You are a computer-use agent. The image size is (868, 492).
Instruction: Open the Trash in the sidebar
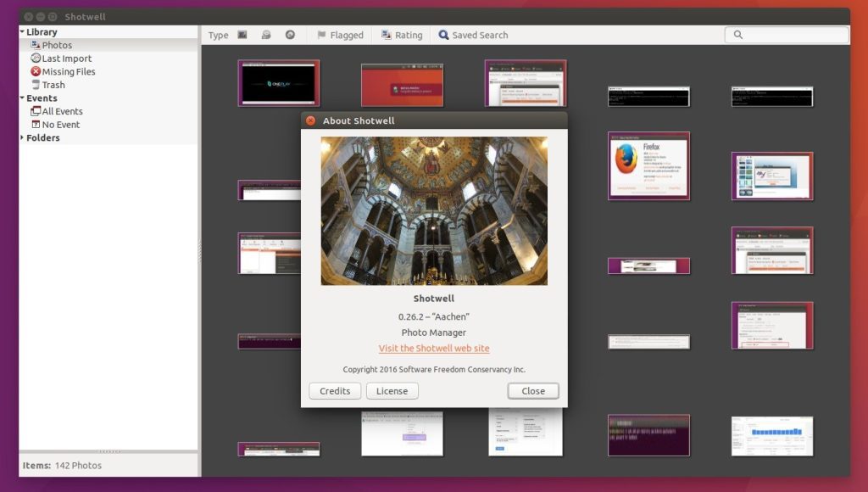tap(53, 85)
